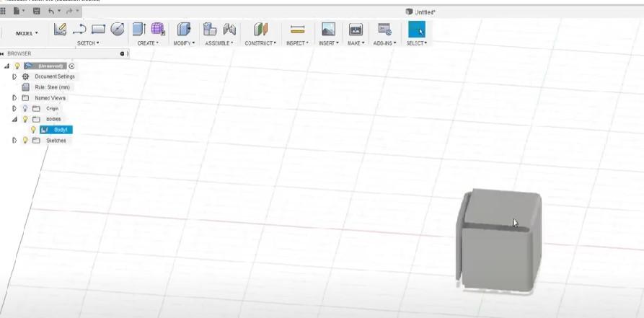Image resolution: width=644 pixels, height=318 pixels.
Task: Select the Circle sketch tool
Action: point(118,29)
